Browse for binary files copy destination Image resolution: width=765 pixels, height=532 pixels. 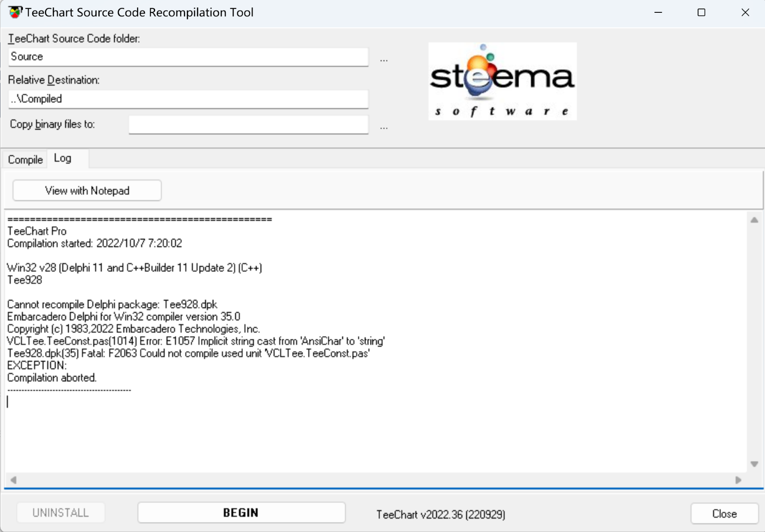click(x=384, y=127)
